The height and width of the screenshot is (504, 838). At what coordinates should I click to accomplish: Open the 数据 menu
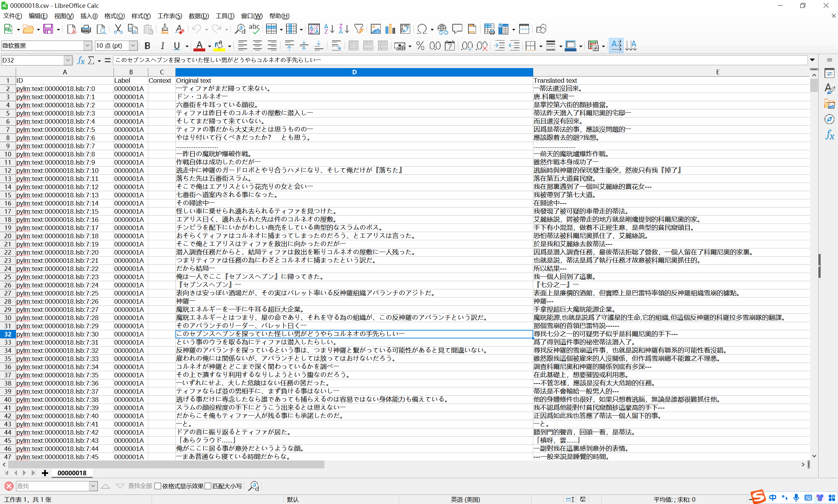click(199, 16)
